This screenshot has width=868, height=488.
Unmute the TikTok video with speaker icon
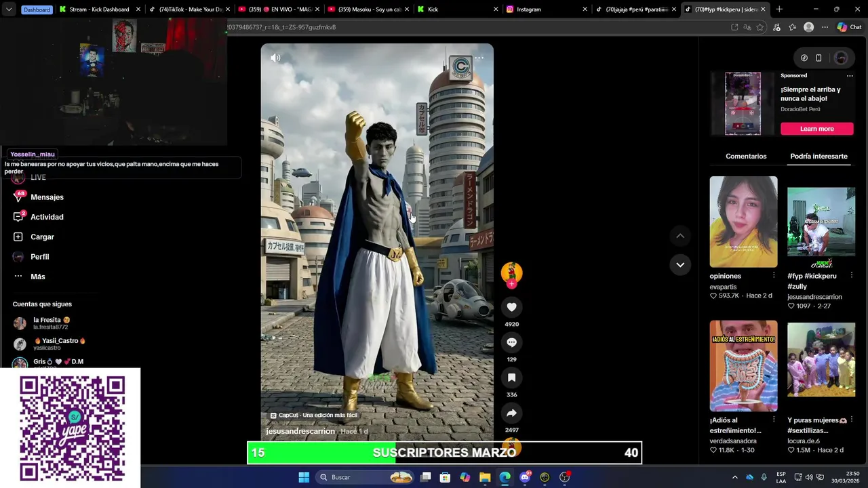[x=275, y=58]
